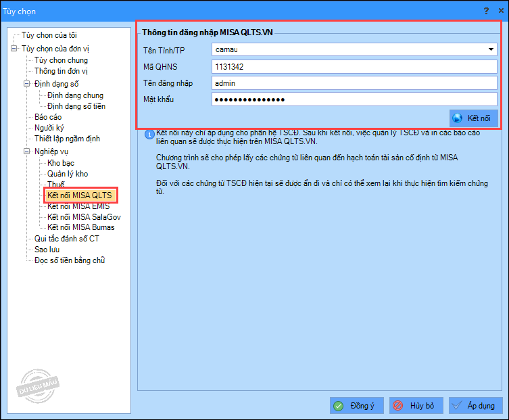
Task: Click the red cancel icon on Hủy bỏ
Action: pos(397,406)
